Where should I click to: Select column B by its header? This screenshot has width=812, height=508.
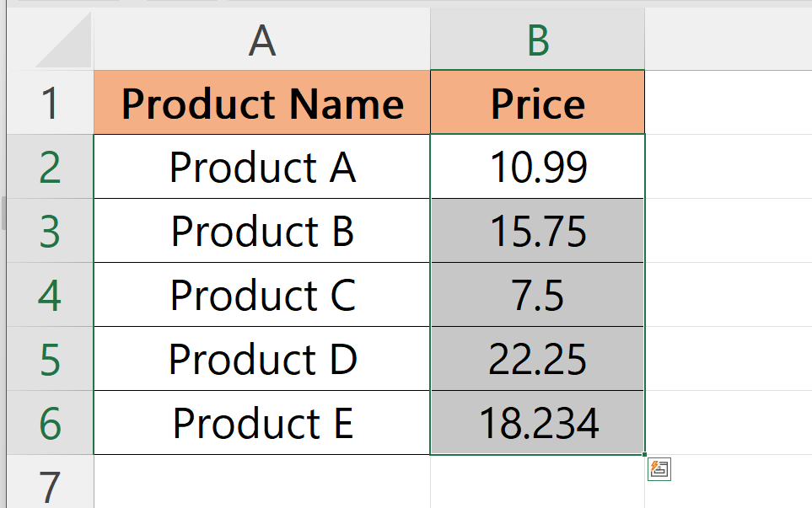click(537, 38)
